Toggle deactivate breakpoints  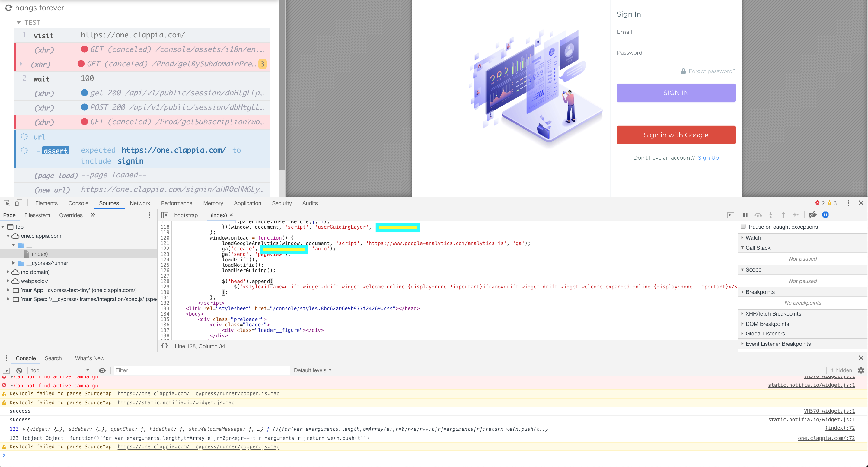coord(812,215)
